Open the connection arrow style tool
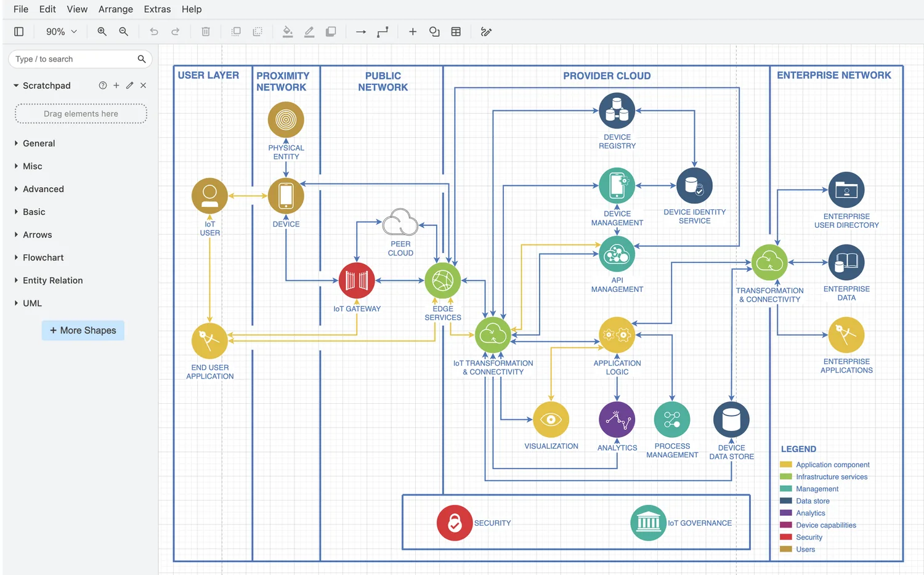 pyautogui.click(x=361, y=31)
